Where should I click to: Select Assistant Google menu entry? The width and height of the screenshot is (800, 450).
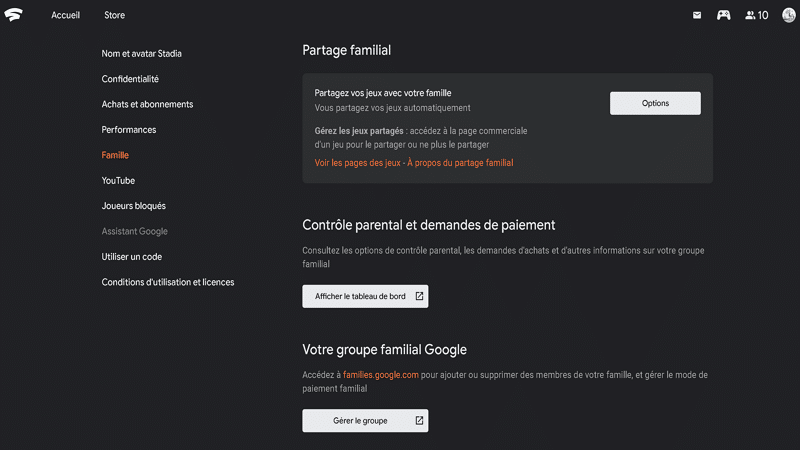pyautogui.click(x=134, y=232)
